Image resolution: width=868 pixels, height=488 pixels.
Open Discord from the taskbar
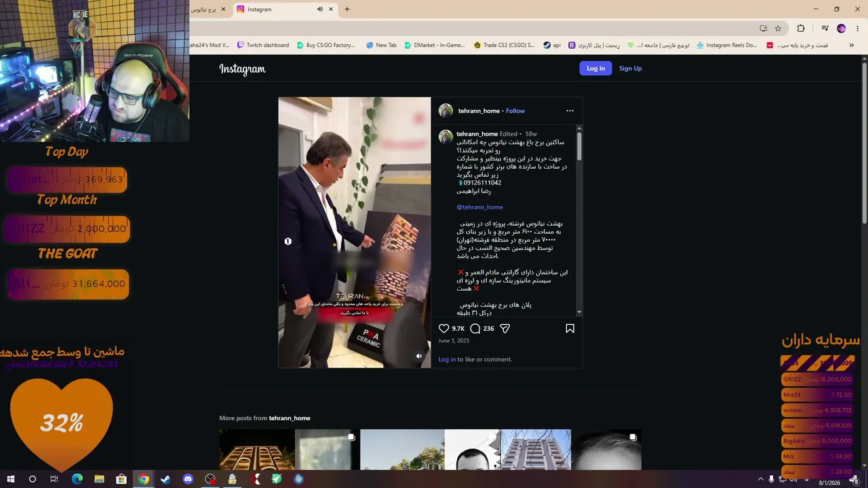[x=188, y=479]
